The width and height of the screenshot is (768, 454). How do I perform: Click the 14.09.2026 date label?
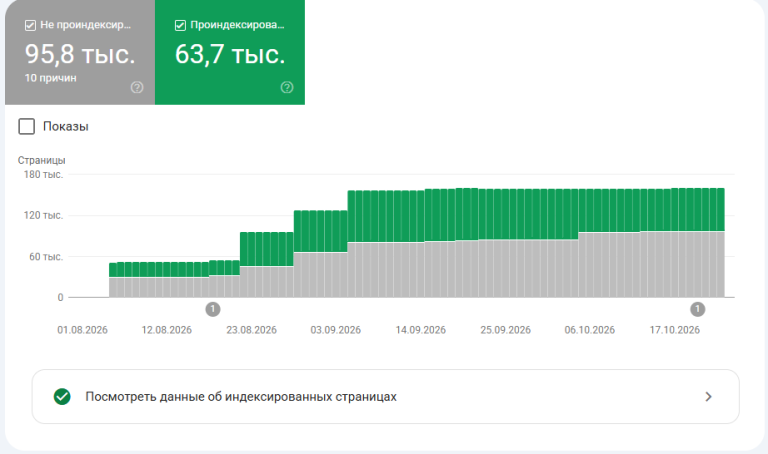421,330
